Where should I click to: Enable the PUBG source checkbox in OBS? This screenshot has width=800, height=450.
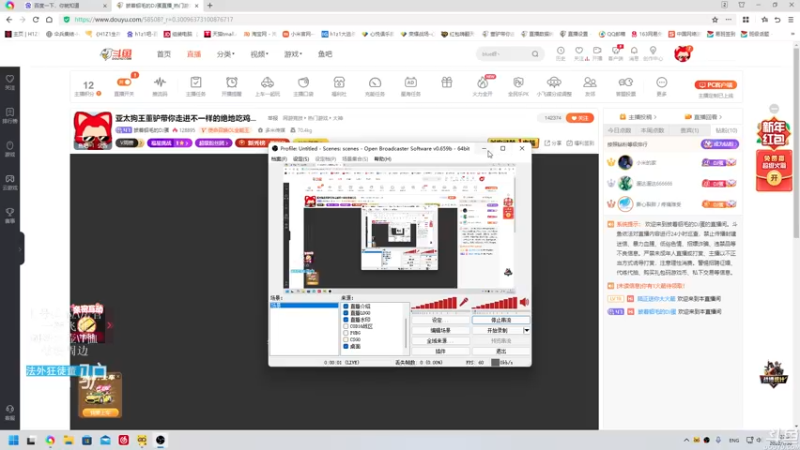point(346,333)
